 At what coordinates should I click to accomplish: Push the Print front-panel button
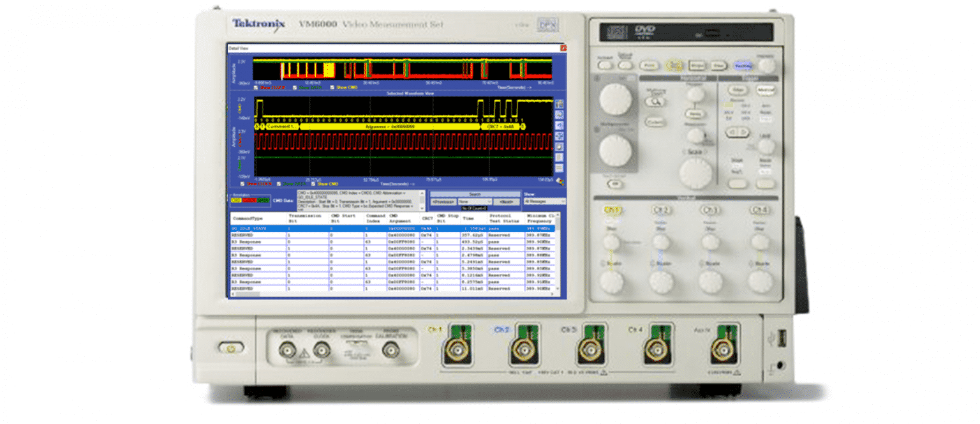650,65
